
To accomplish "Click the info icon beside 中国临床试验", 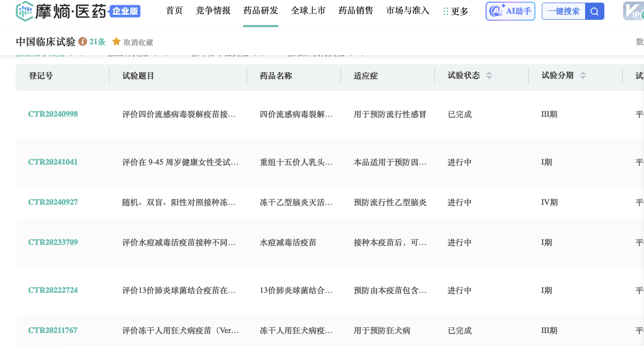I will (x=82, y=42).
